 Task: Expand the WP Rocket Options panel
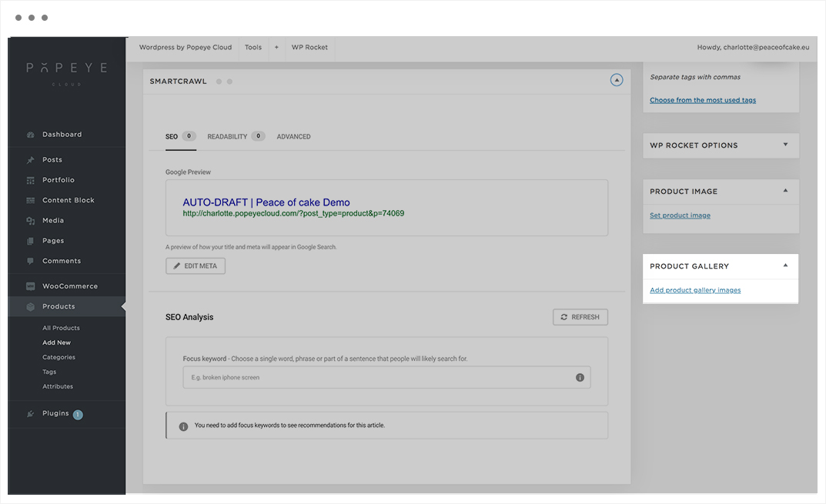[785, 145]
